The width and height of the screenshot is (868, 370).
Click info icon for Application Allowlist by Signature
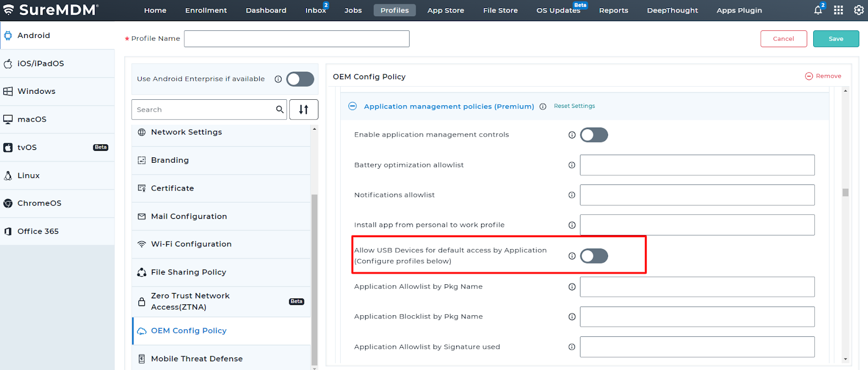pyautogui.click(x=572, y=347)
